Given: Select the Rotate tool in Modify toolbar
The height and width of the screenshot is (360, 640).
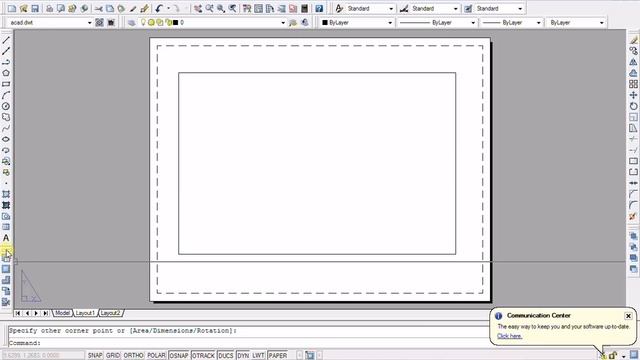Looking at the screenshot, I should click(633, 106).
